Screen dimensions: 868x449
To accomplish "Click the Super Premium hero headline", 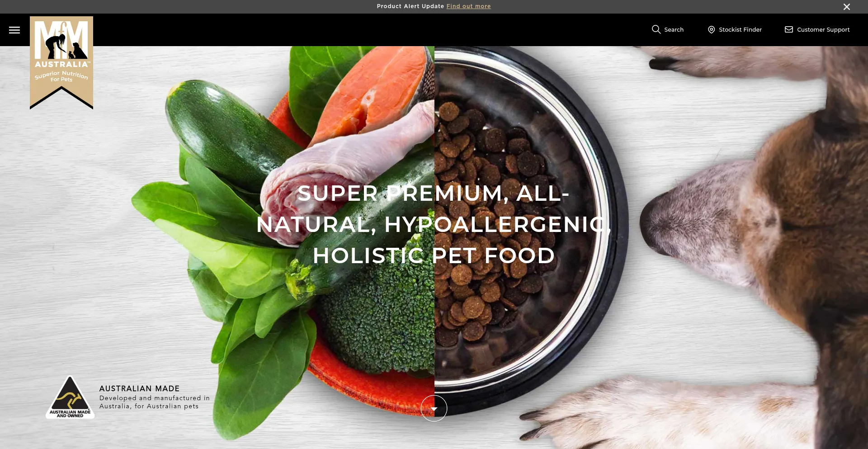I will [x=434, y=224].
